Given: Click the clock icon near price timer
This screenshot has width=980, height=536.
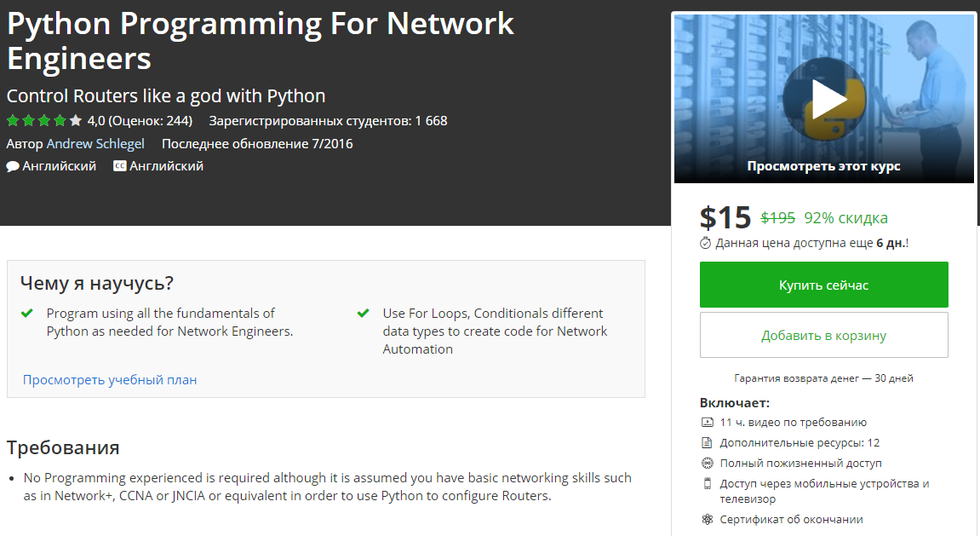Looking at the screenshot, I should coord(706,243).
